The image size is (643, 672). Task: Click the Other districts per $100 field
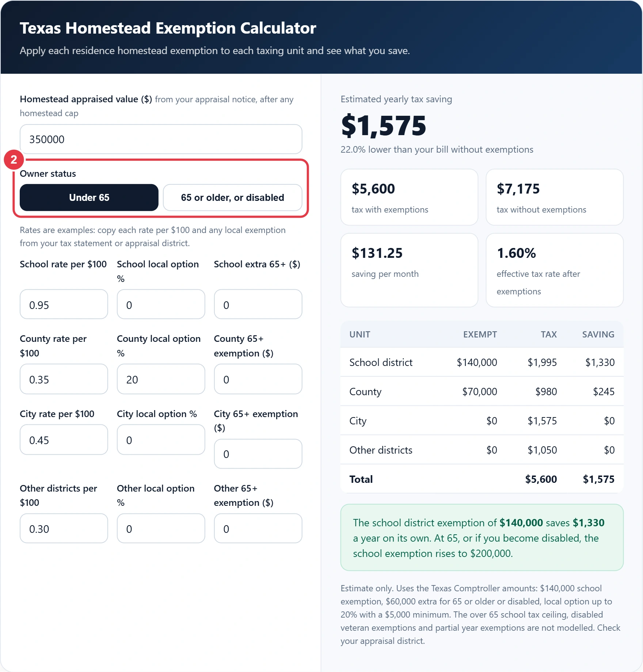(64, 528)
